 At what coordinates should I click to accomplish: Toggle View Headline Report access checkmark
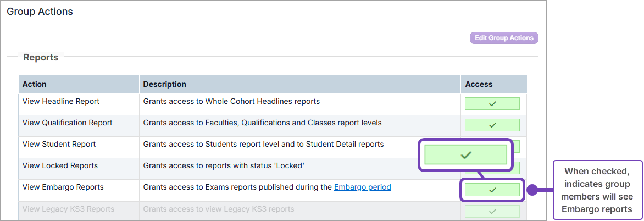(492, 103)
